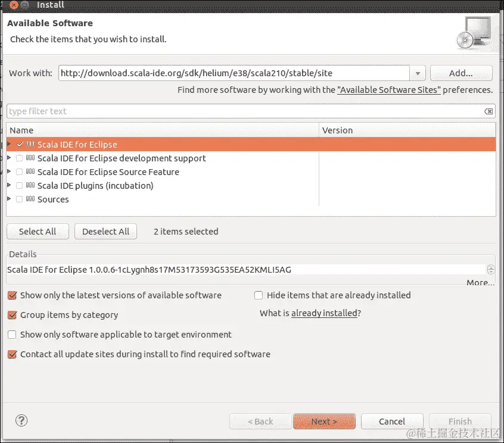Expand Scala IDE for Eclipse development support
This screenshot has height=443, width=504.
click(9, 158)
